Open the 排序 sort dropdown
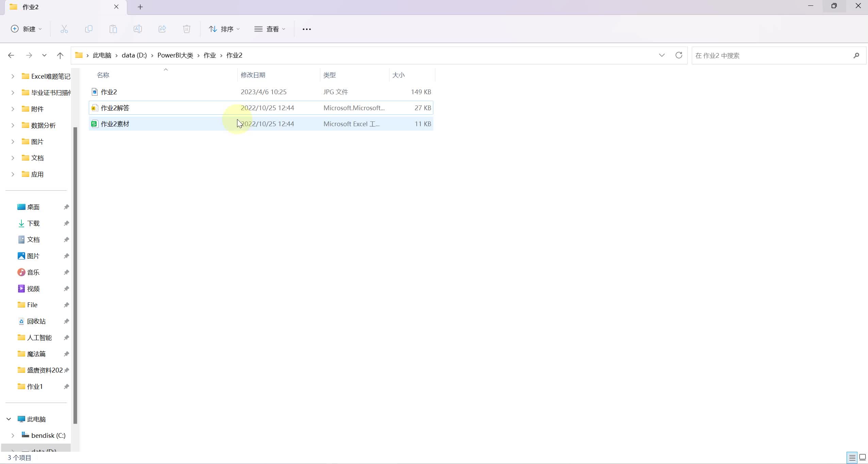The height and width of the screenshot is (464, 868). coord(224,29)
